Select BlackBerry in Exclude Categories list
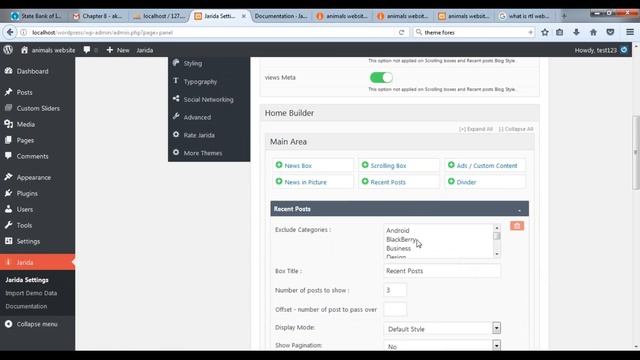 click(401, 240)
